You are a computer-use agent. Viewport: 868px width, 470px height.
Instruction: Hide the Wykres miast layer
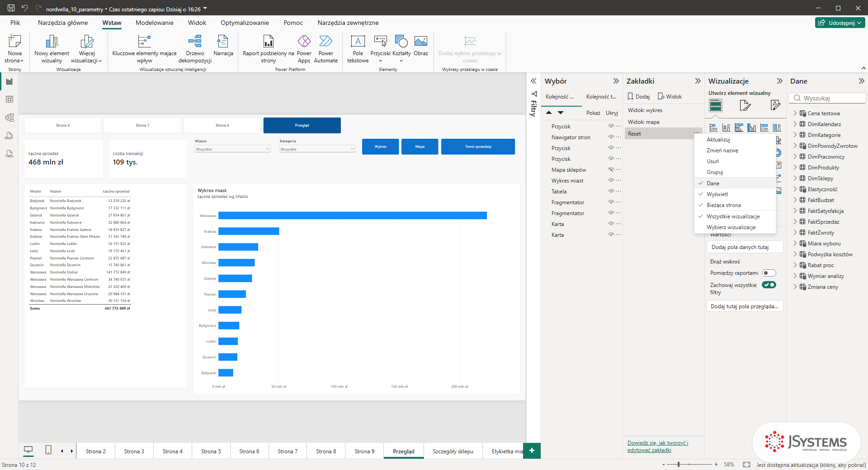[x=611, y=180]
